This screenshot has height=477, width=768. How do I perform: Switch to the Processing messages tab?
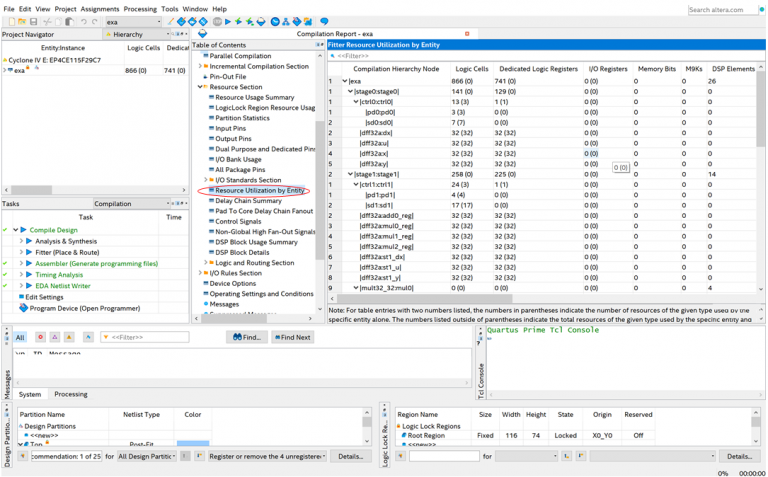pyautogui.click(x=71, y=394)
